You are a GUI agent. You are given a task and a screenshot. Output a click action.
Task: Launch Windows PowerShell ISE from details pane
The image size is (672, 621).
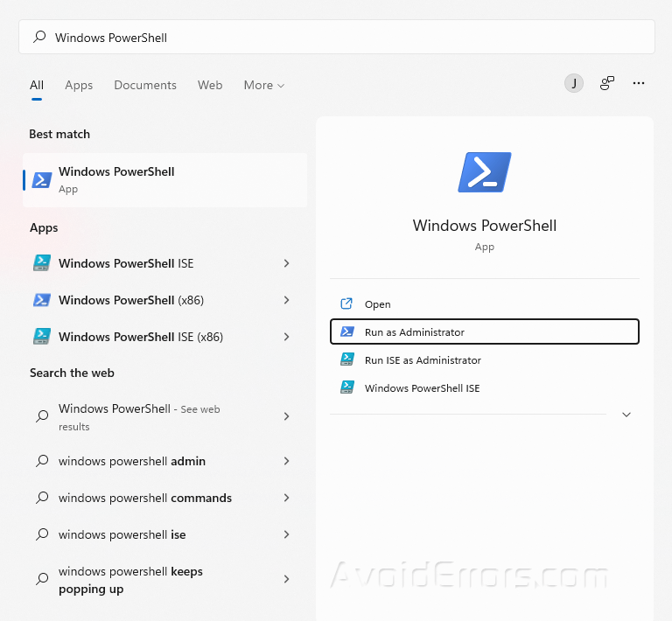[x=484, y=387]
